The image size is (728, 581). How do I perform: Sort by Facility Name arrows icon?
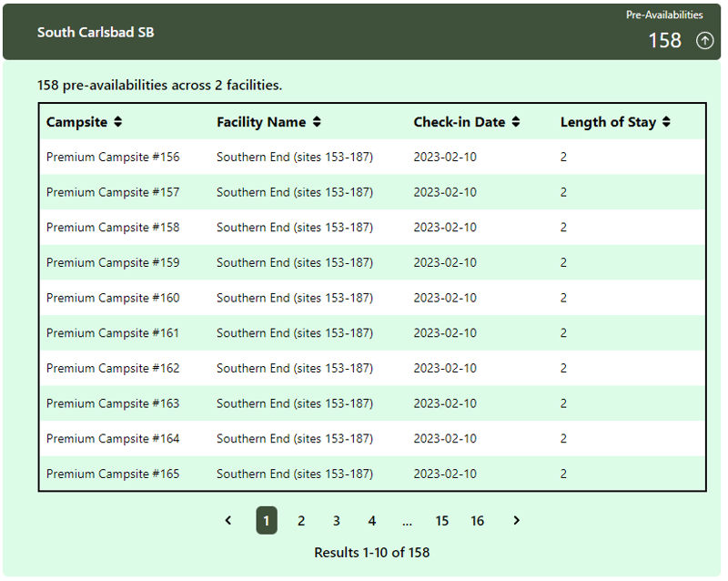[x=317, y=122]
